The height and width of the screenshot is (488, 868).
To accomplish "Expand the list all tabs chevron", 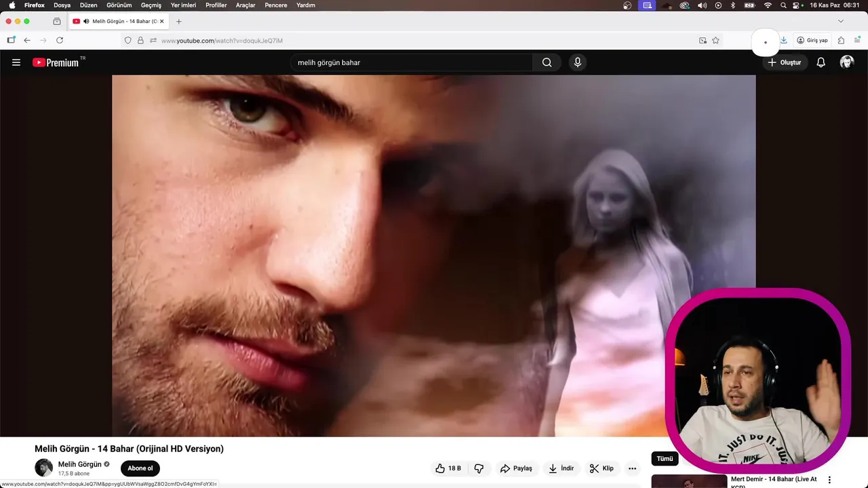I will tap(841, 21).
